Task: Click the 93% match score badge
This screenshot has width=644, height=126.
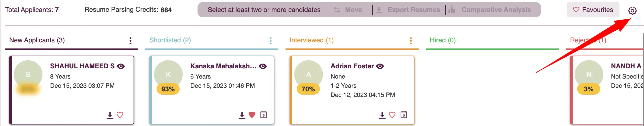Action: click(x=168, y=89)
